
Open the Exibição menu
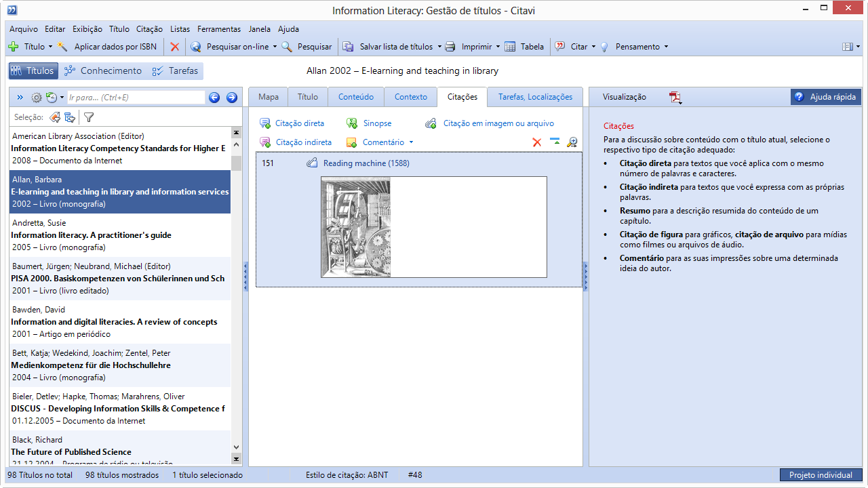[x=87, y=29]
